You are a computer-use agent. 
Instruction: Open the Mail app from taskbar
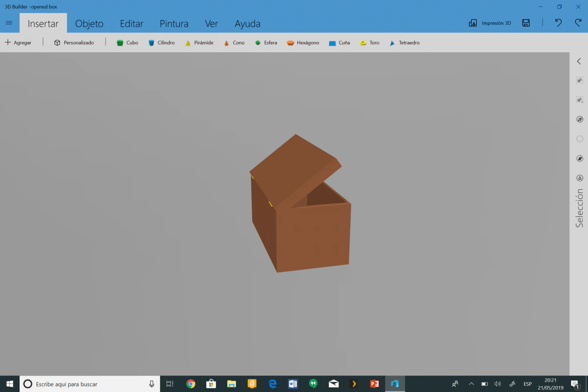pyautogui.click(x=334, y=384)
